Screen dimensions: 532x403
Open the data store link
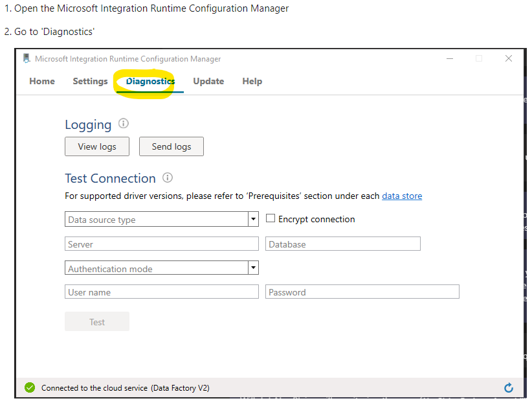[x=402, y=196]
